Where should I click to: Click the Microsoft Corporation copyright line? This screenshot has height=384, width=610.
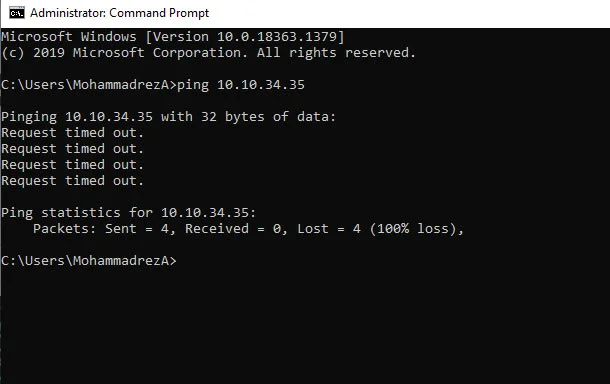pos(209,53)
